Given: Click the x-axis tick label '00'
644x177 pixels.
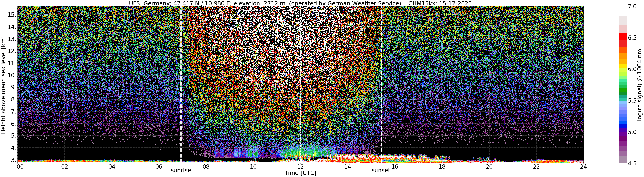Looking at the screenshot, I should [20, 166].
